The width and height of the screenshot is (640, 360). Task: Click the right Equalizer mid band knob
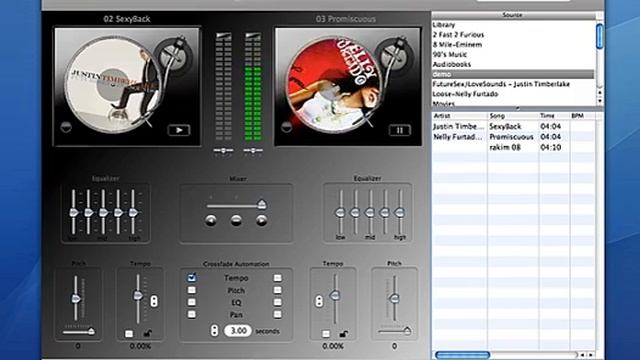tap(369, 213)
